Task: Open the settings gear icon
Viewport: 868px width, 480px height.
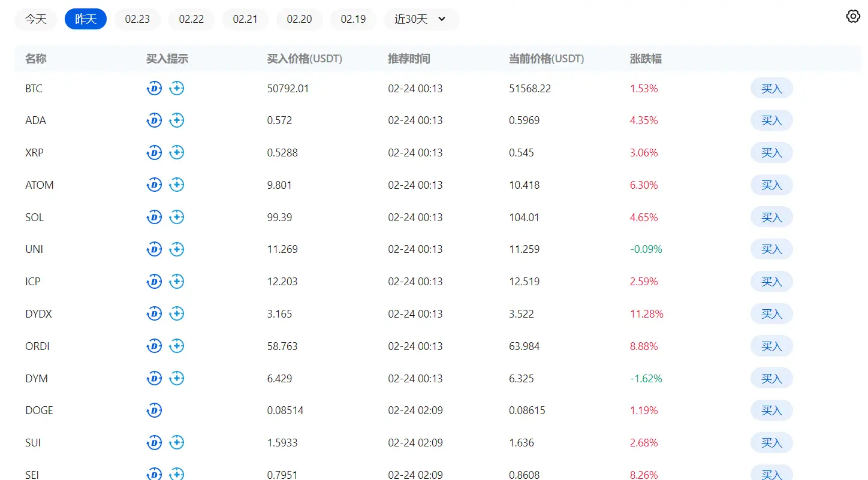Action: pos(853,16)
